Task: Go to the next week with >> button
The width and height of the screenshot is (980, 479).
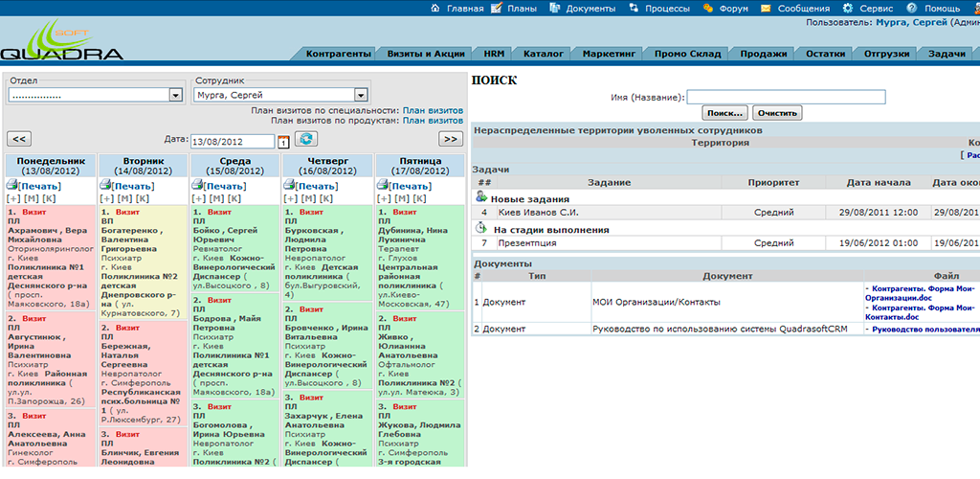Action: [x=451, y=139]
